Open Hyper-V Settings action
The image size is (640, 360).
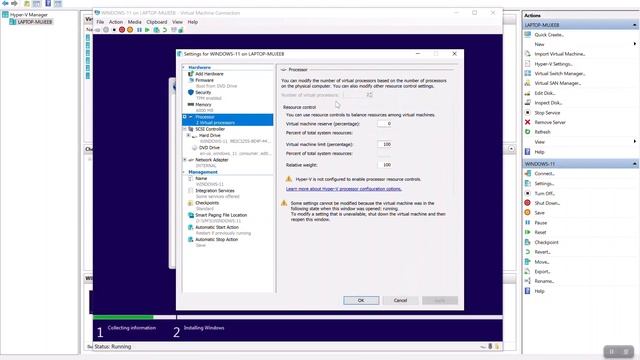pos(553,64)
